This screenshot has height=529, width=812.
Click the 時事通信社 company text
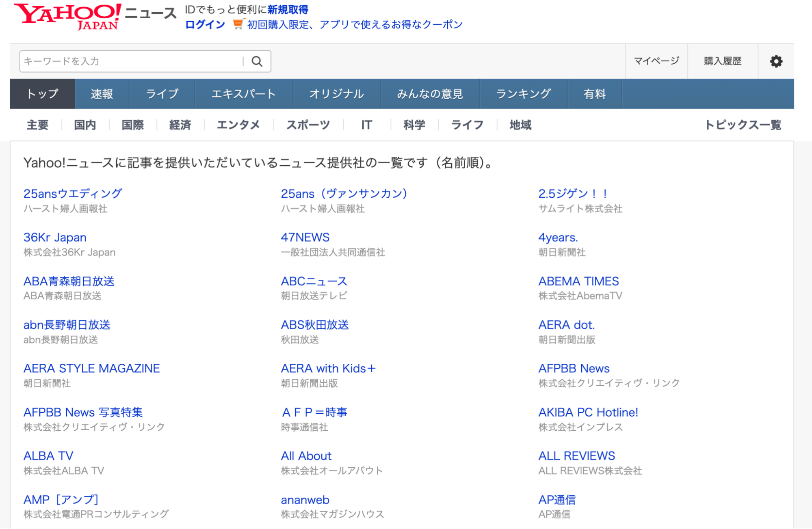[305, 427]
